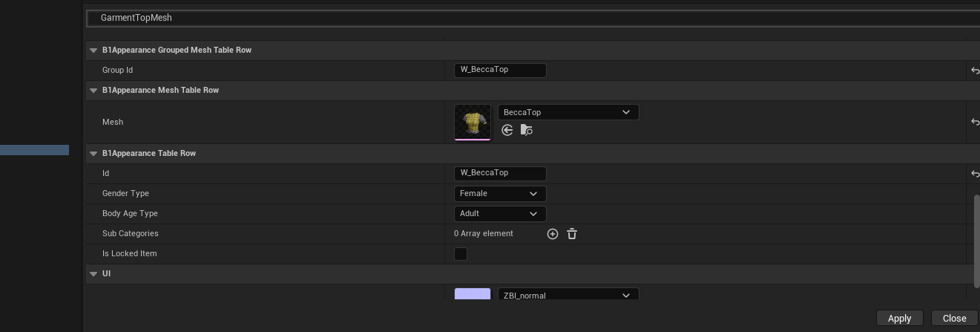
Task: Click the use-selected-asset arrow icon under Mesh
Action: [507, 130]
